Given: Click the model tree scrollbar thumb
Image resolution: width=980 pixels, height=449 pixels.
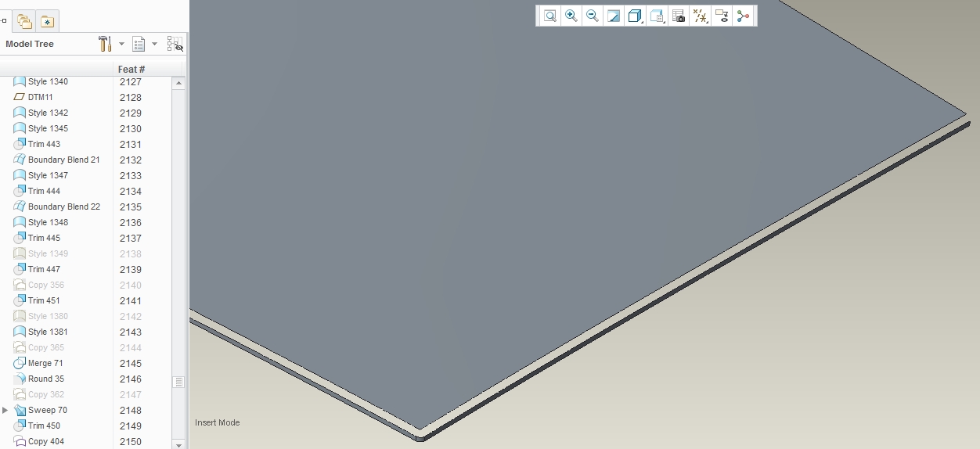Looking at the screenshot, I should tap(178, 382).
